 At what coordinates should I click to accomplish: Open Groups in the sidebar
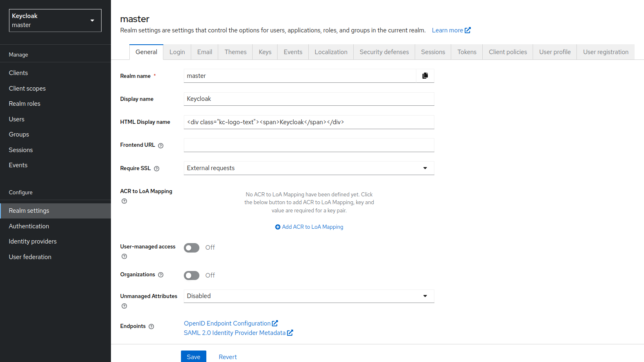click(x=55, y=134)
